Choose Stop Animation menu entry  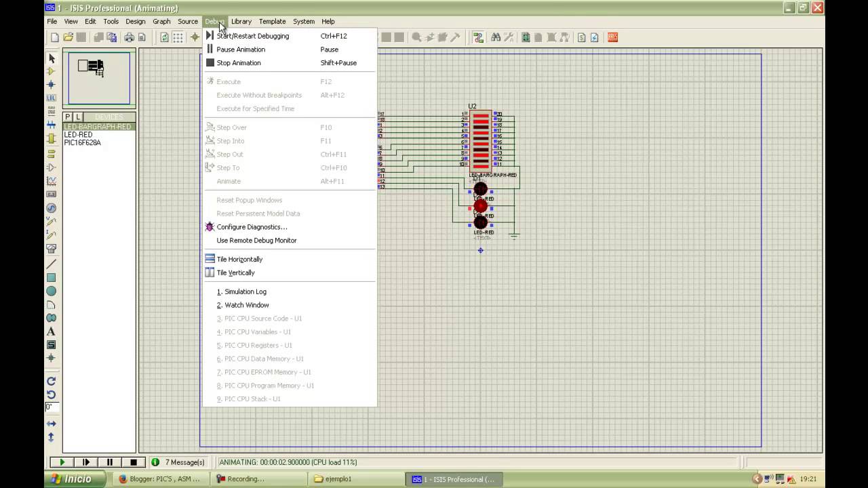pyautogui.click(x=289, y=63)
